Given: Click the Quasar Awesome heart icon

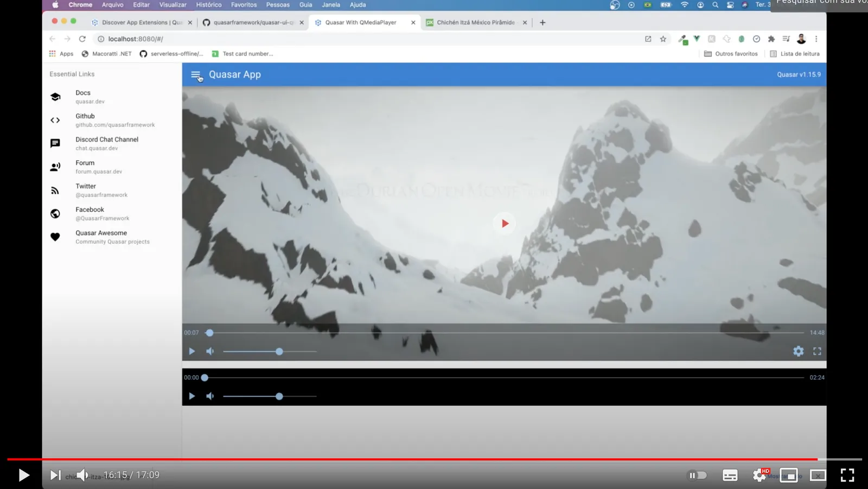Looking at the screenshot, I should 55,237.
